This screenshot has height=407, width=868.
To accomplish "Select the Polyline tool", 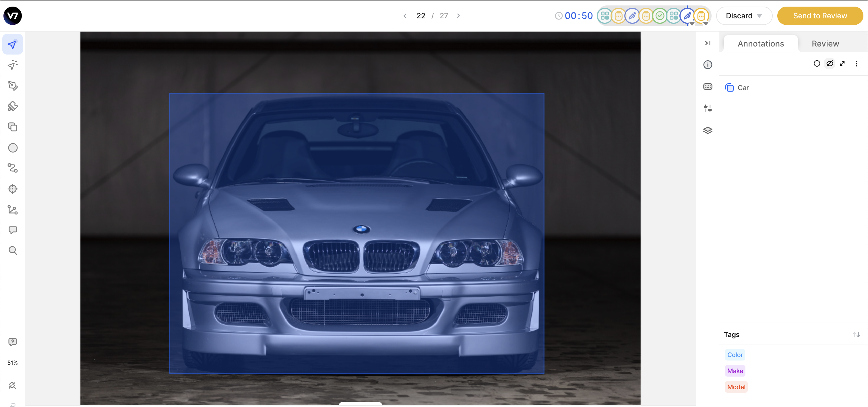I will coord(12,168).
